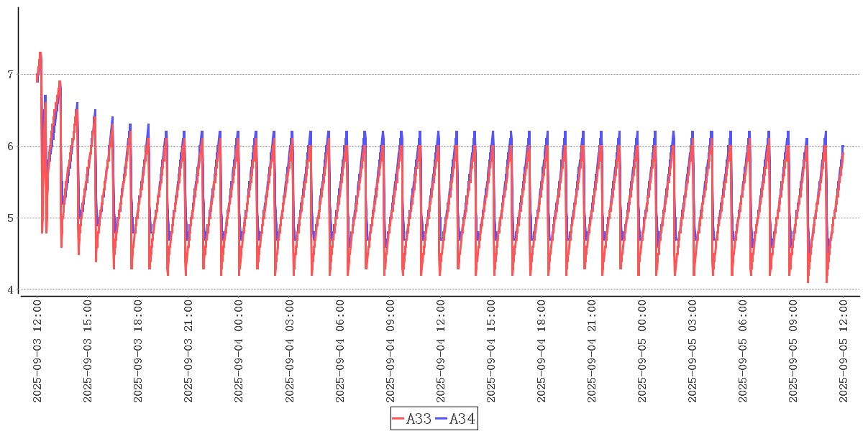
Task: Click the 2025-09-03 18:00 time axis label
Action: [x=138, y=351]
